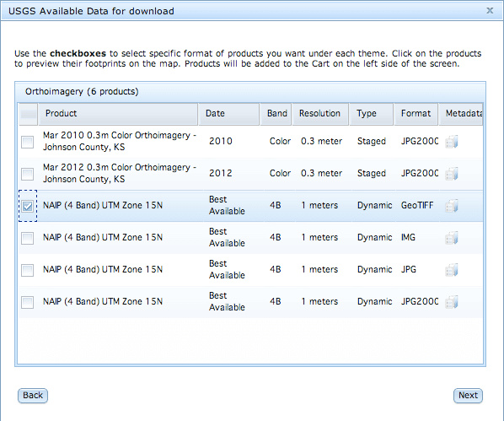Click the 2010 date cell
The image size is (504, 421).
pyautogui.click(x=221, y=141)
